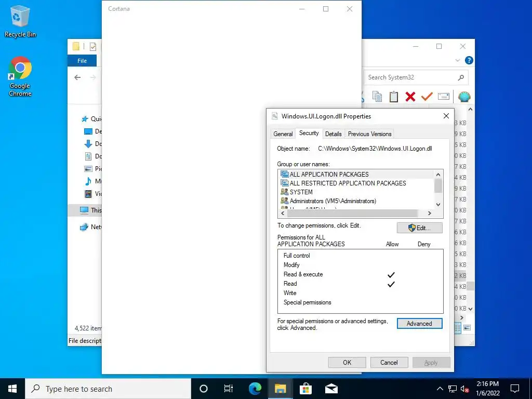
Task: Confirm with the OK button
Action: [x=347, y=362]
